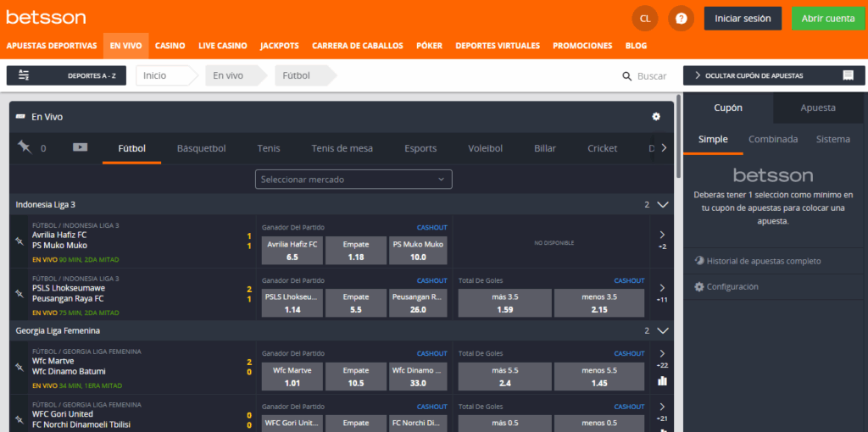
Task: Click Ocultar cupón de apuestas
Action: 774,75
